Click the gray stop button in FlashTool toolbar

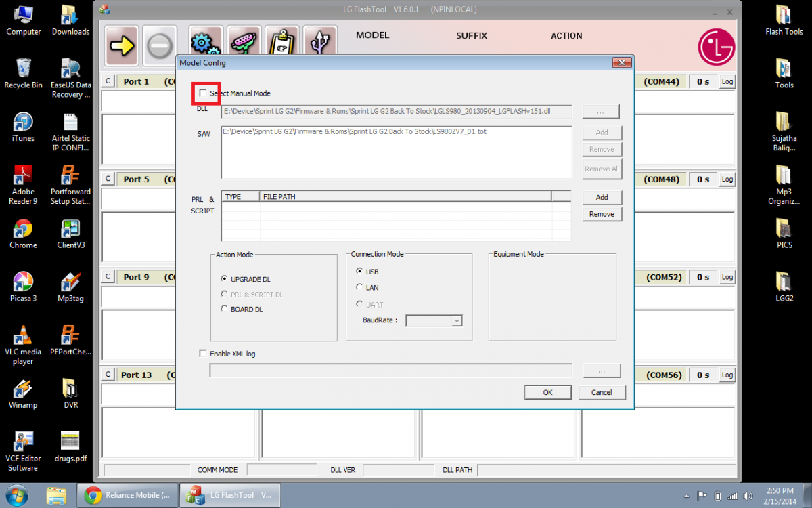pyautogui.click(x=160, y=45)
